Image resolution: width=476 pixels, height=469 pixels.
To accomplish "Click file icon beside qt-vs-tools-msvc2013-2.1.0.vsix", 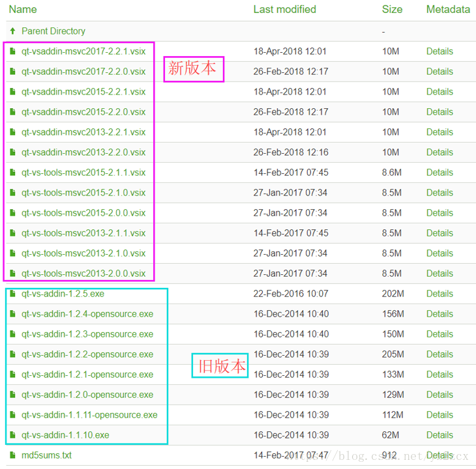I will pyautogui.click(x=13, y=253).
